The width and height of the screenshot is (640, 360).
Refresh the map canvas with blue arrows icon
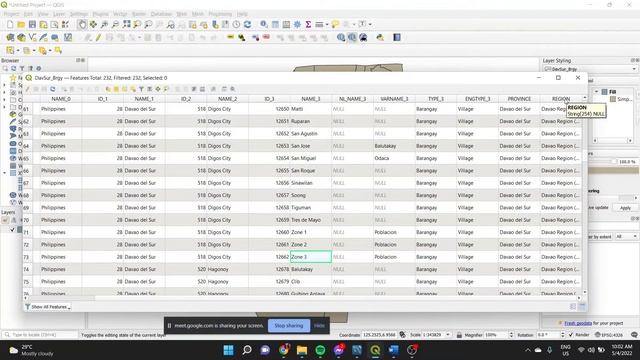pyautogui.click(x=247, y=24)
